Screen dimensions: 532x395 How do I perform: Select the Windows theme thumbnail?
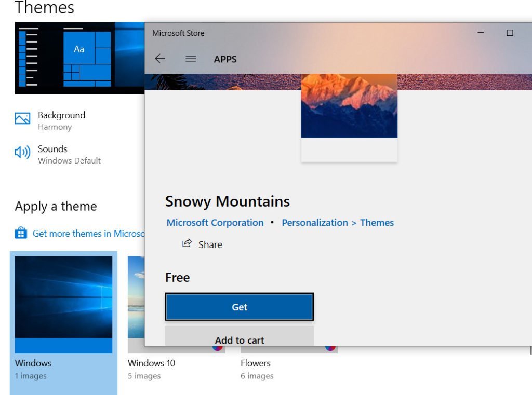[63, 305]
